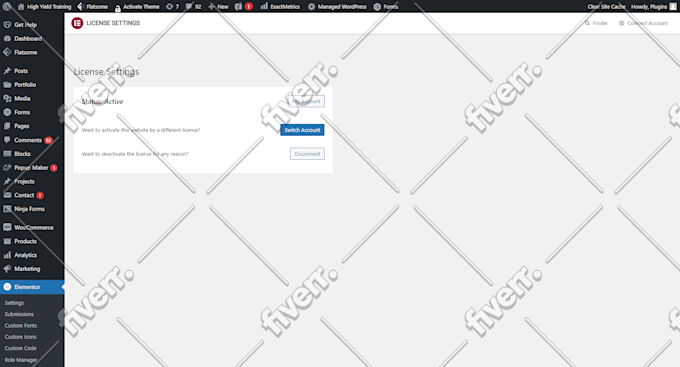This screenshot has width=680, height=367.
Task: Click Connect Account in header
Action: 643,23
